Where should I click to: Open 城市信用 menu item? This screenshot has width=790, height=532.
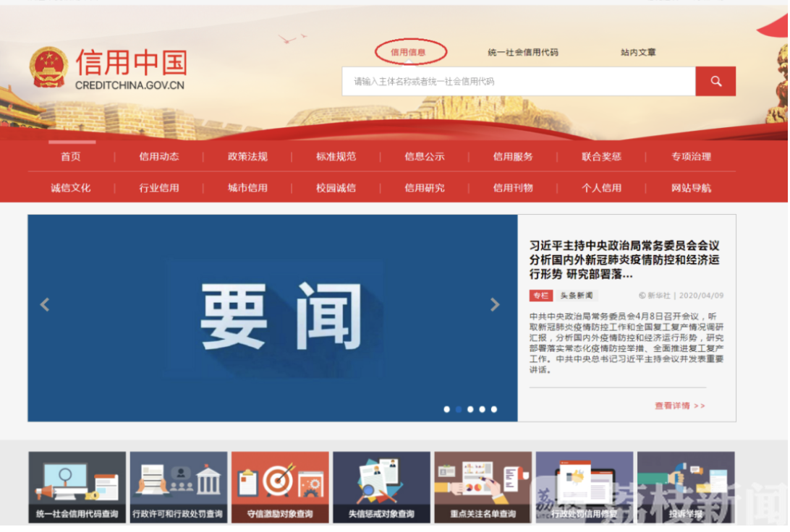[x=247, y=188]
